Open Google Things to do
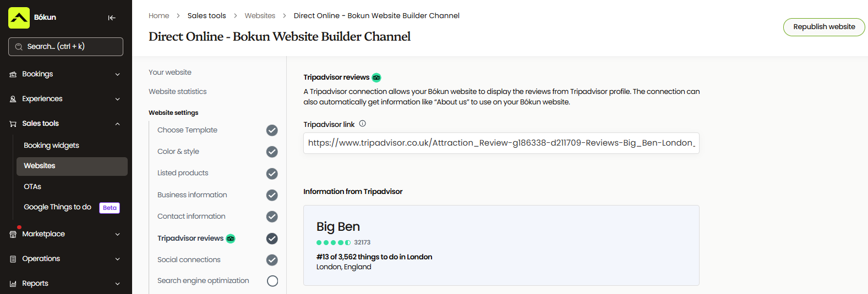 coord(57,207)
